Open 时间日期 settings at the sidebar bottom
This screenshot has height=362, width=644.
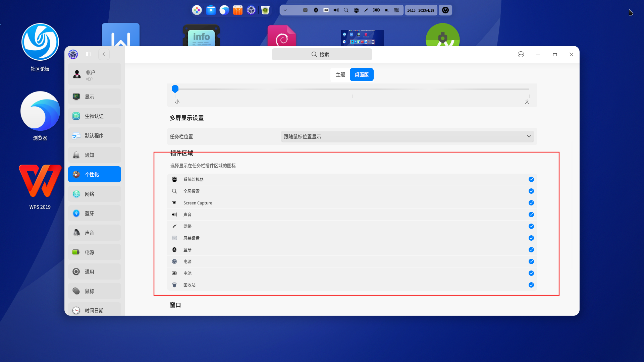coord(94,310)
